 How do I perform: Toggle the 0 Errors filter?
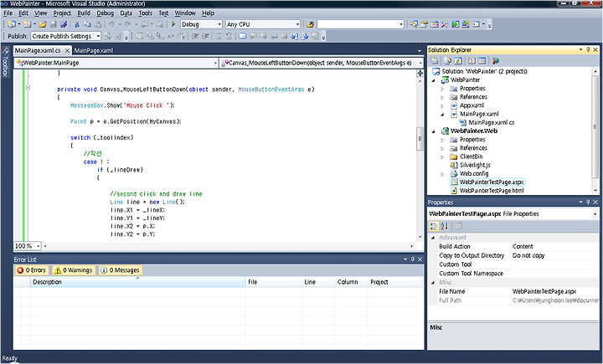(32, 270)
